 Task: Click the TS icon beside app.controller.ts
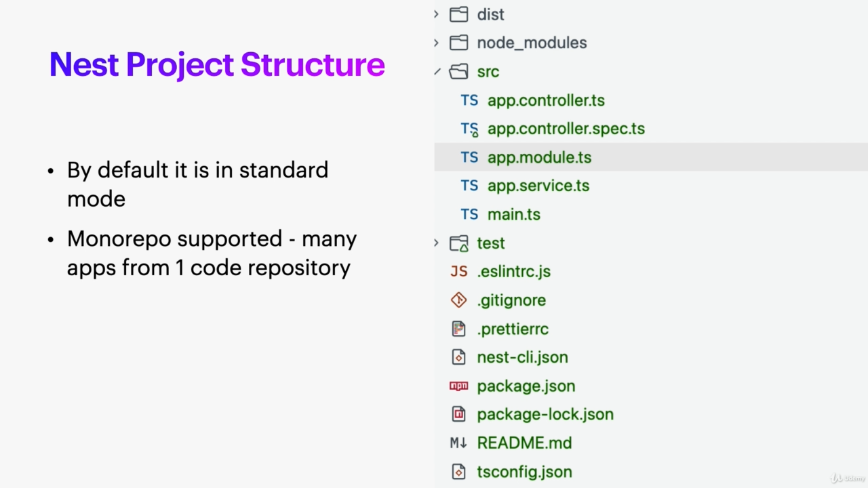coord(469,100)
